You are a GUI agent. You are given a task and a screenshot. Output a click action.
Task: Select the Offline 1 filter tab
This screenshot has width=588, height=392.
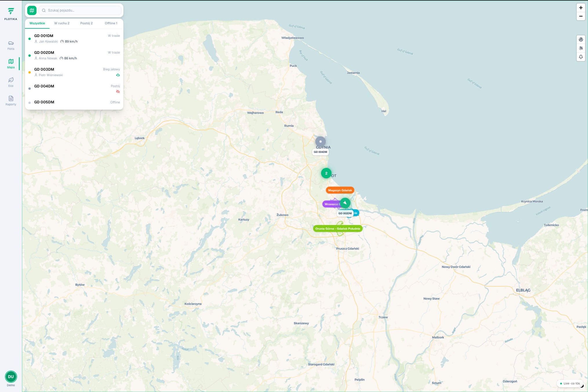pos(111,23)
